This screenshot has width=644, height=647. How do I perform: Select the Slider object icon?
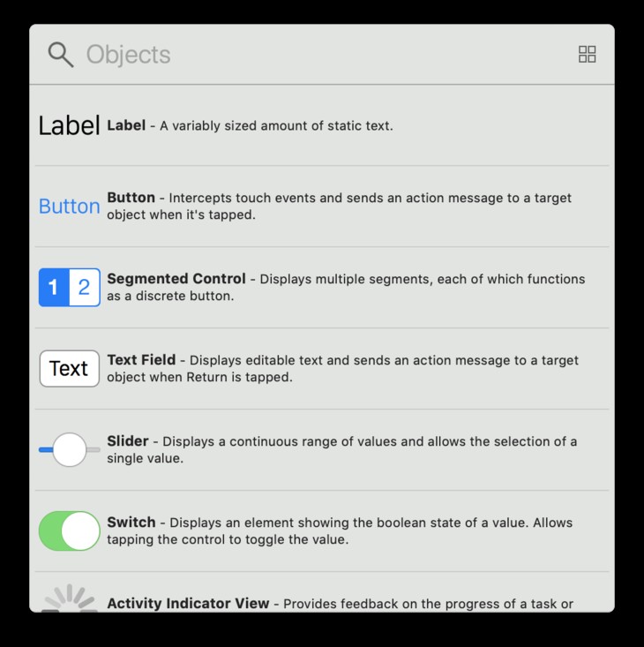[70, 449]
